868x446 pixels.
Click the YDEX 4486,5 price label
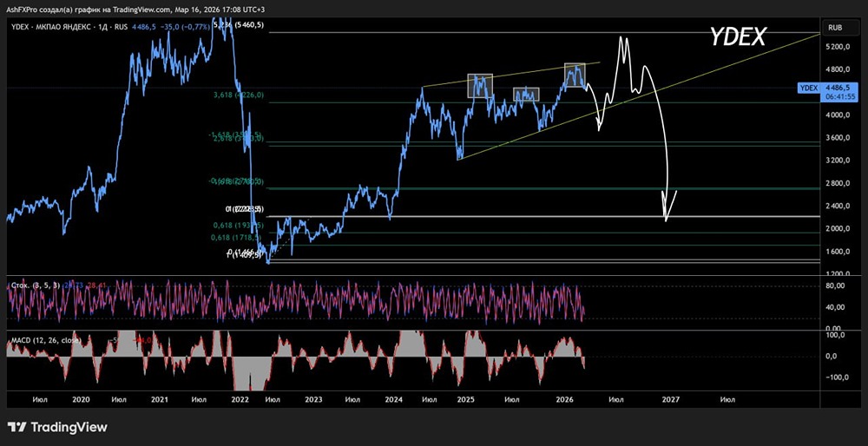[828, 88]
